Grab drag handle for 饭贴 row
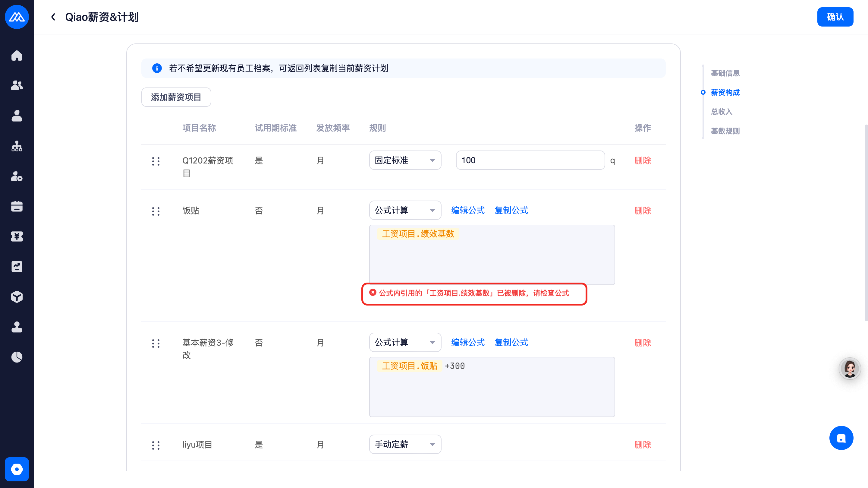 [156, 211]
